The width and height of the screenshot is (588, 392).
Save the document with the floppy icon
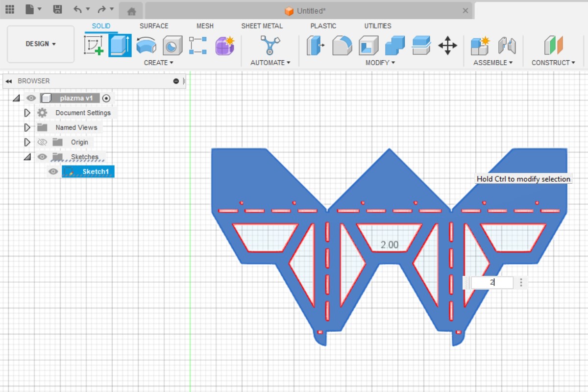coord(57,9)
